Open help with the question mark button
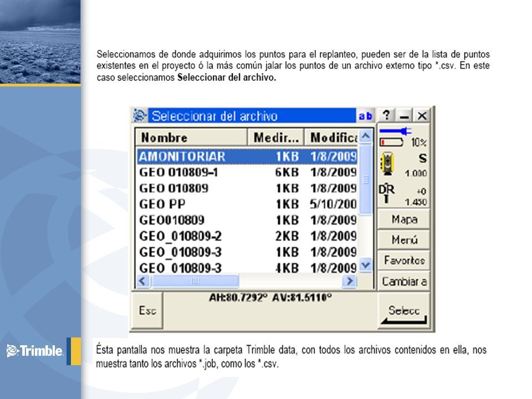Viewport: 532px width, 399px height. pos(386,115)
